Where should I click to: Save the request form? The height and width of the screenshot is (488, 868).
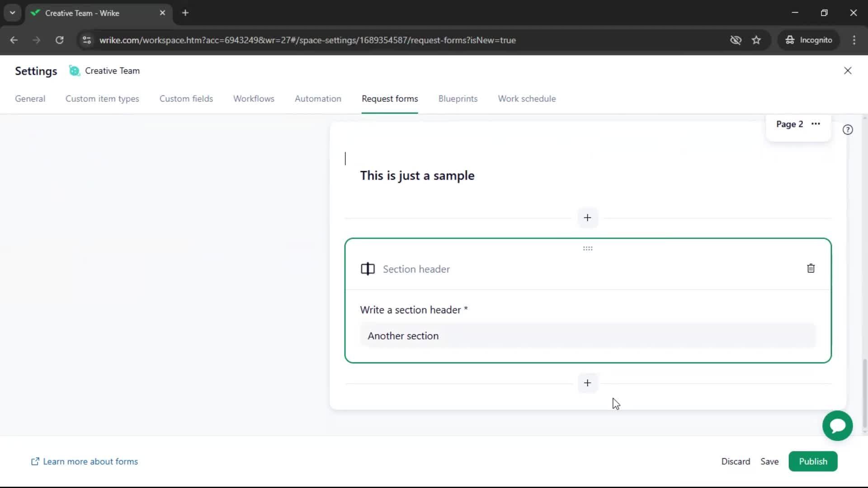(x=769, y=461)
